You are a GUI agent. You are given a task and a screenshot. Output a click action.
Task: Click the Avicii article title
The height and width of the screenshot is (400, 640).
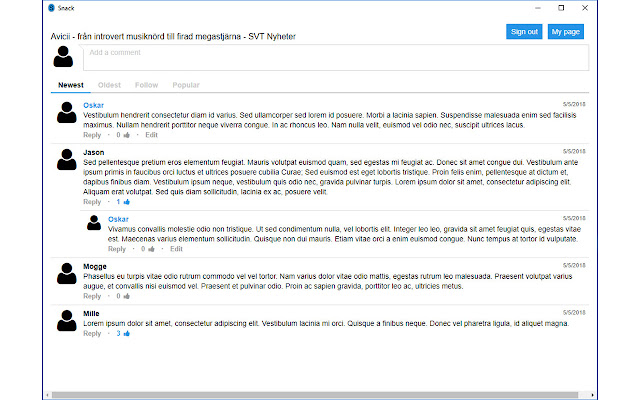coord(173,36)
